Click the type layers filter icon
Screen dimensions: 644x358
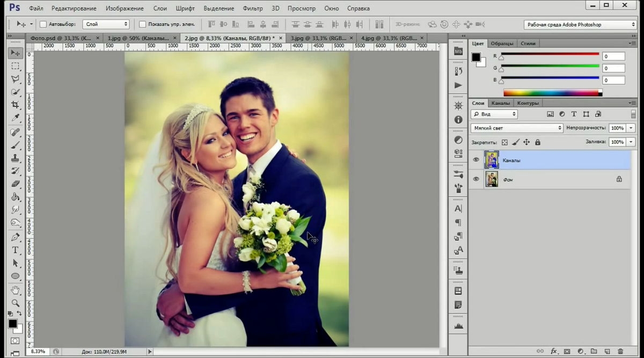click(x=574, y=114)
